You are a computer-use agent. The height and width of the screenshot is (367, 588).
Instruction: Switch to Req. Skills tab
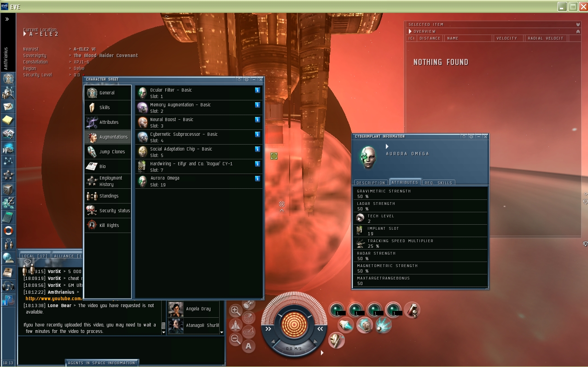(438, 183)
